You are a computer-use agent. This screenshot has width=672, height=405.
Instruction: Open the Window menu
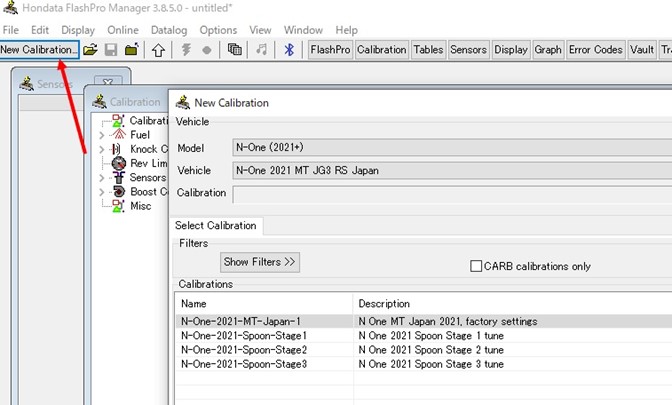(303, 30)
